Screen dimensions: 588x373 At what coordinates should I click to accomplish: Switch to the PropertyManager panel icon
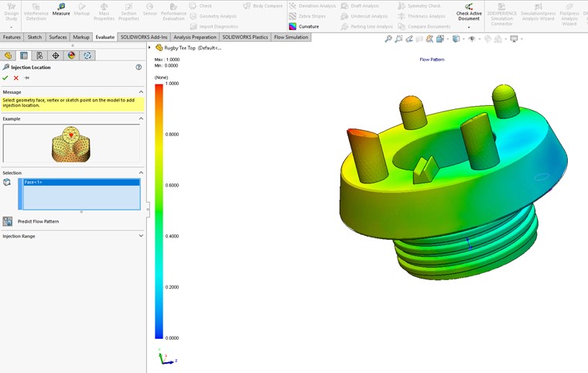(24, 56)
